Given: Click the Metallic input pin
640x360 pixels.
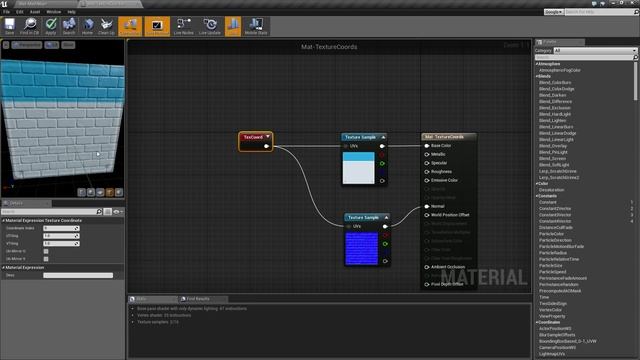Looking at the screenshot, I should pos(427,154).
